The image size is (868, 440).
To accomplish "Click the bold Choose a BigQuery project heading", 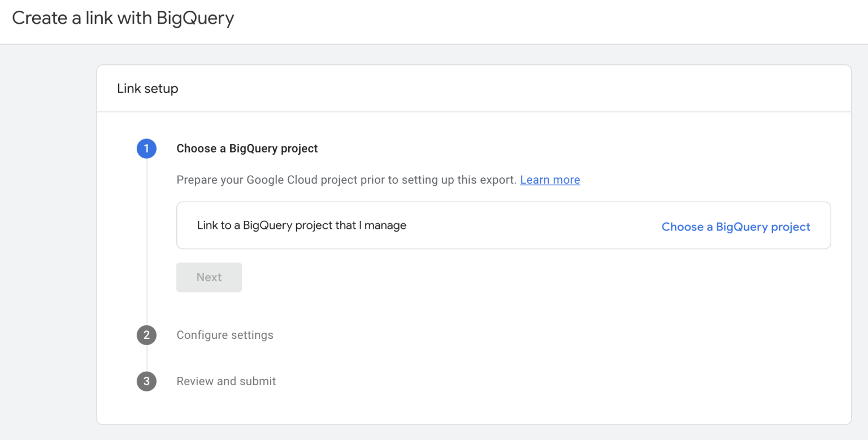I will point(247,149).
